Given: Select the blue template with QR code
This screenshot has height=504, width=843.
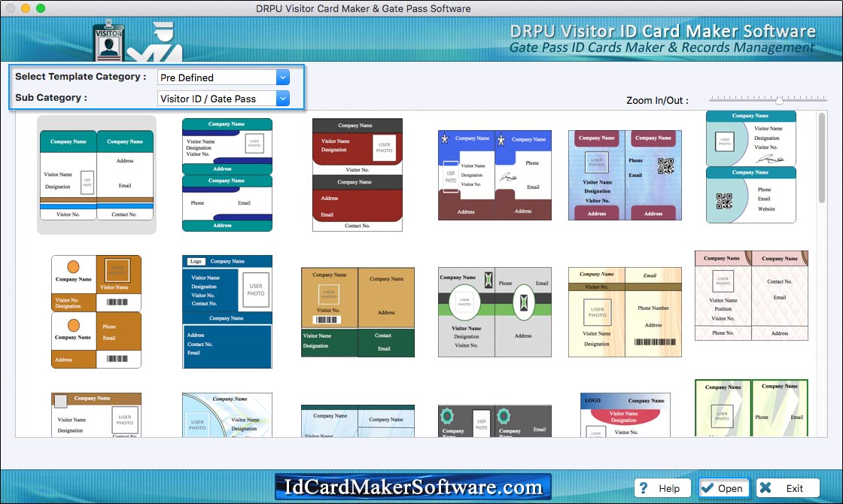Looking at the screenshot, I should point(625,175).
